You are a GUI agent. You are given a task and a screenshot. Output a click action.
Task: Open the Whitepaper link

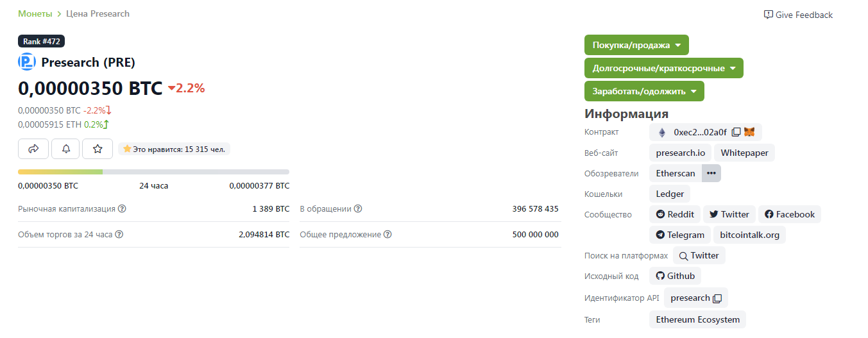pyautogui.click(x=744, y=153)
